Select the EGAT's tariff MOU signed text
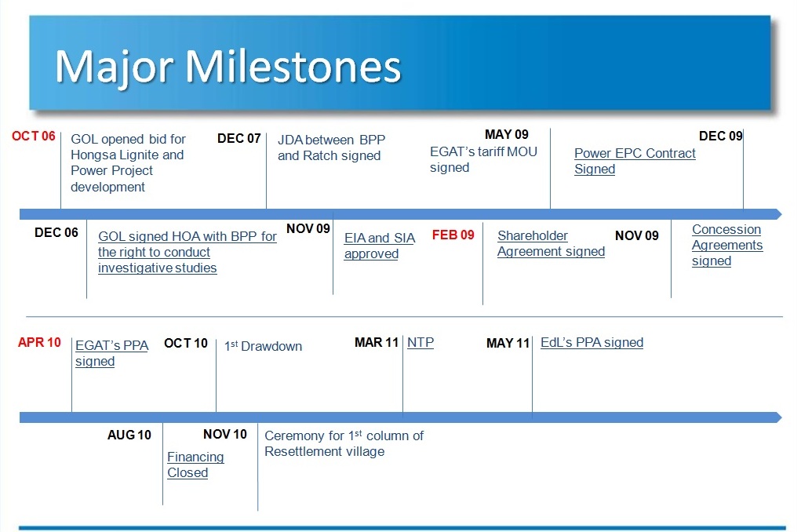This screenshot has height=532, width=801. [483, 159]
